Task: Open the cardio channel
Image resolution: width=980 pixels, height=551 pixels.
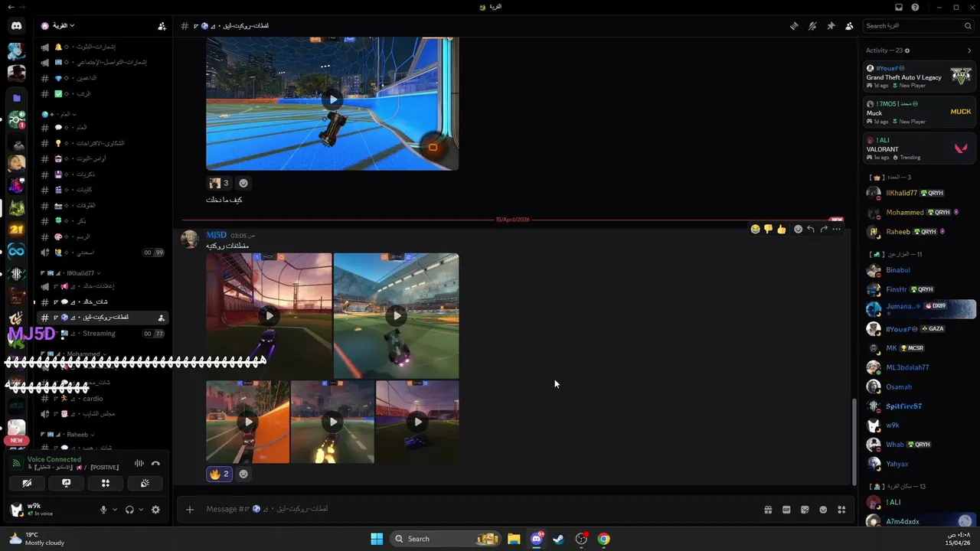Action: click(x=102, y=399)
